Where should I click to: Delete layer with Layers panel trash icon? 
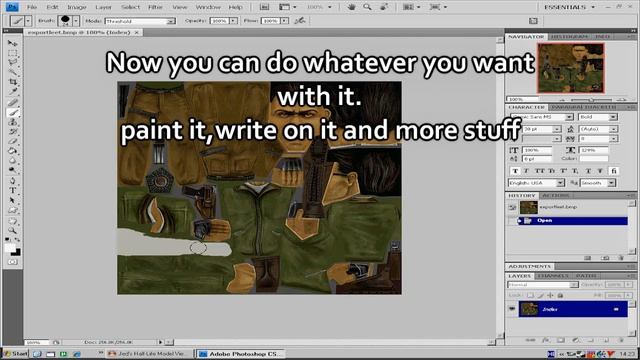[x=621, y=340]
